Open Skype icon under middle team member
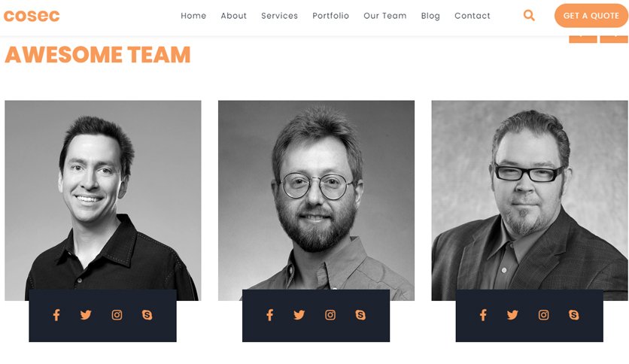Screen dimensions: 629x364 point(360,315)
